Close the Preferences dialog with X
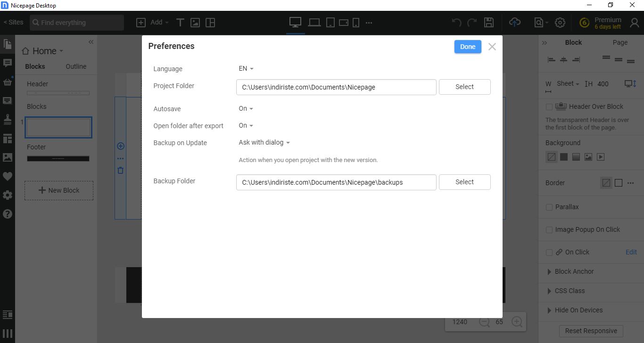Viewport: 644px width, 343px height. click(492, 47)
